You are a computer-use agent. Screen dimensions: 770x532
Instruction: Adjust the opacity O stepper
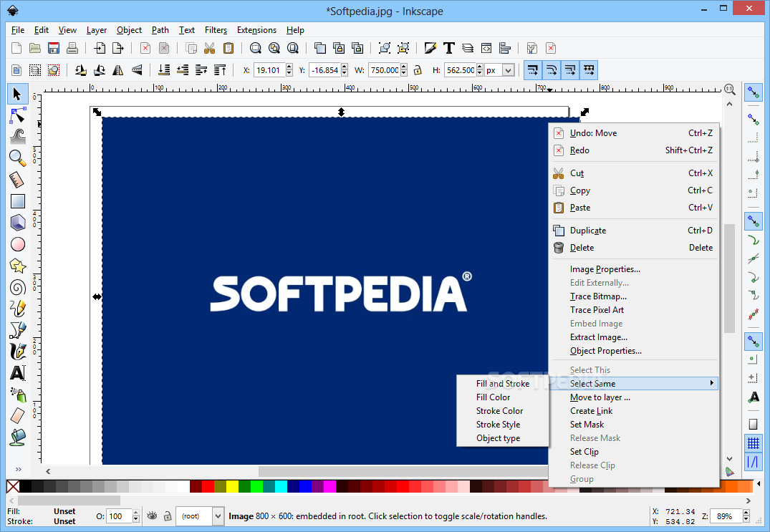(x=136, y=516)
